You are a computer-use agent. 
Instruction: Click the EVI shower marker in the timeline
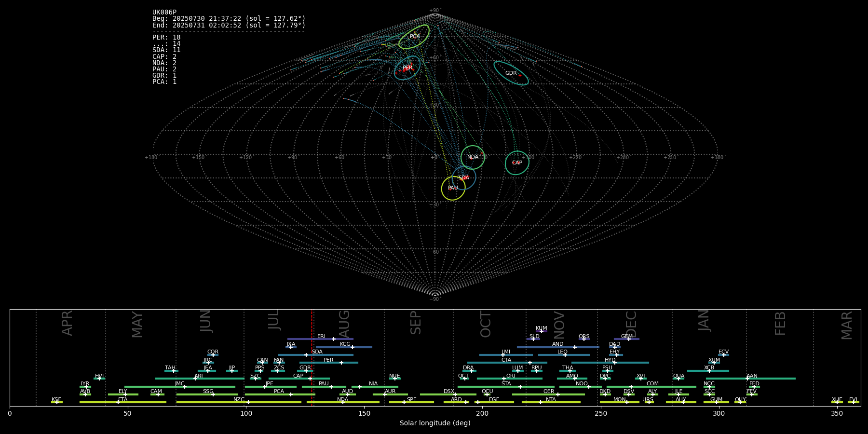853,402
